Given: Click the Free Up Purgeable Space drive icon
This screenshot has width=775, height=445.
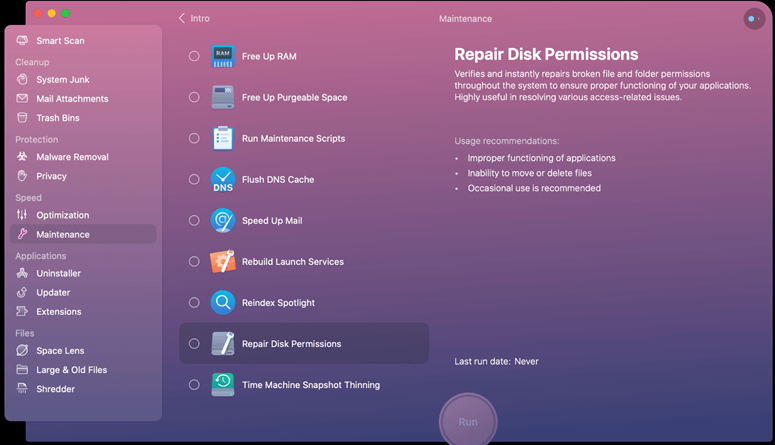Looking at the screenshot, I should pyautogui.click(x=222, y=98).
